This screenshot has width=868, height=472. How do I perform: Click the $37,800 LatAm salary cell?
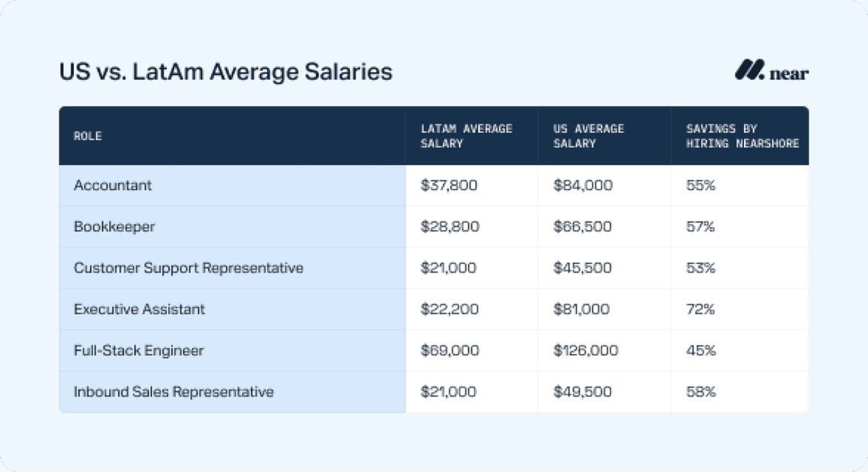448,185
